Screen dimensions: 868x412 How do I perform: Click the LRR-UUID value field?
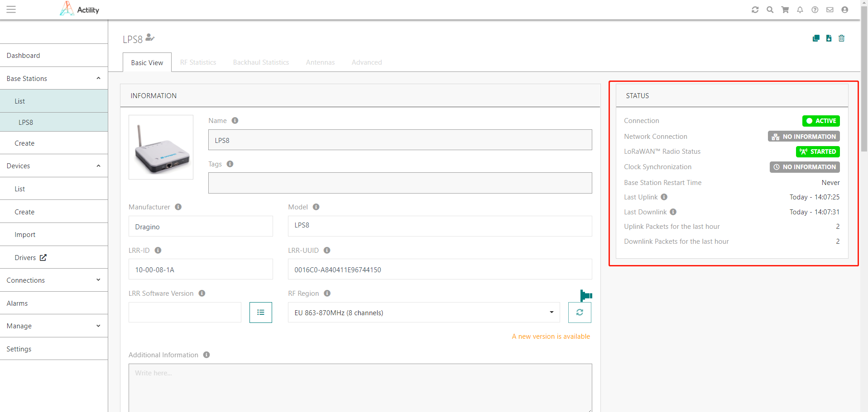[440, 269]
